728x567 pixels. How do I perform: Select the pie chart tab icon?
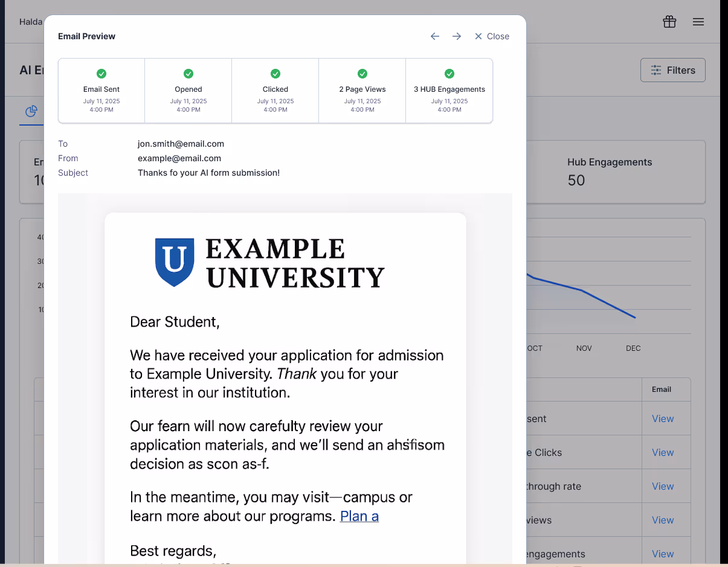[x=31, y=111]
